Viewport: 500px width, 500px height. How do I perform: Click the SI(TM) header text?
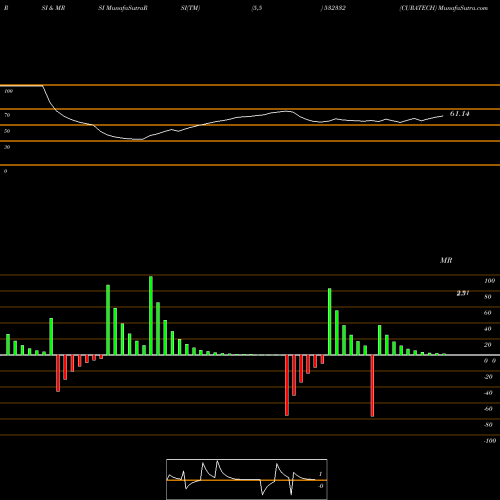[190, 8]
